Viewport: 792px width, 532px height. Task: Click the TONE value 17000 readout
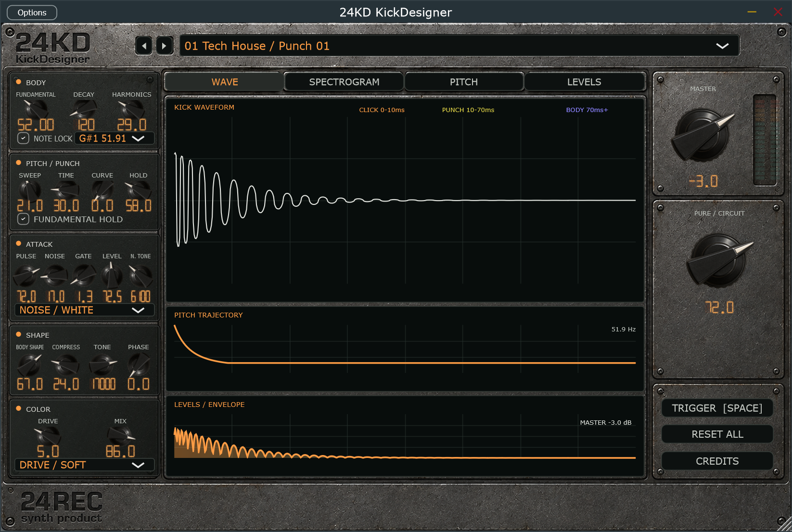(x=103, y=384)
